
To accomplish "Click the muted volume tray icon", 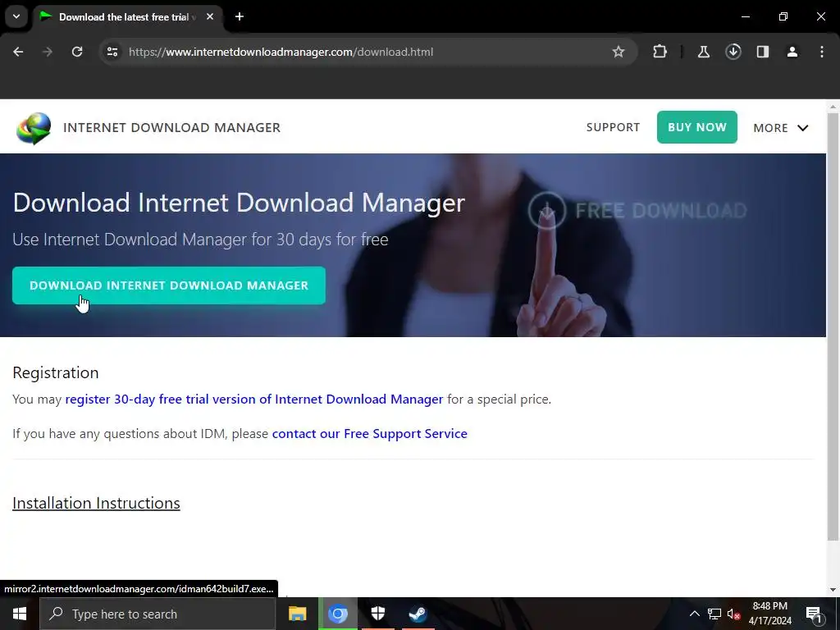I will point(733,614).
